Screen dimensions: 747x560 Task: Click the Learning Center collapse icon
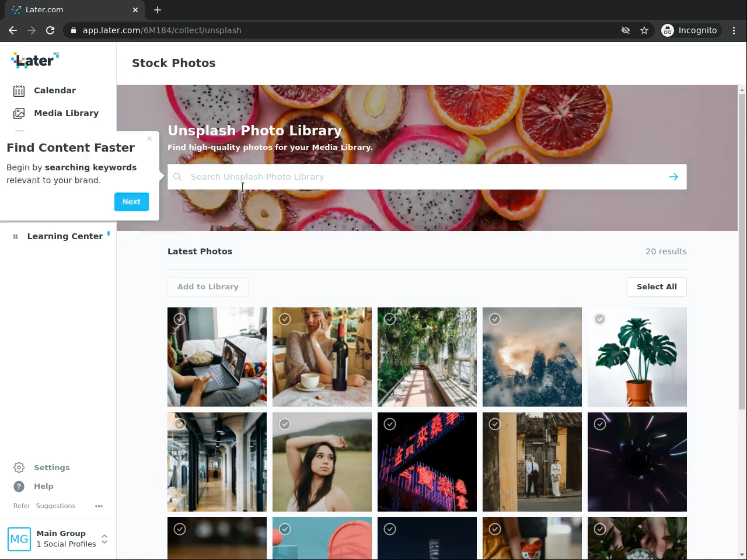(x=16, y=236)
